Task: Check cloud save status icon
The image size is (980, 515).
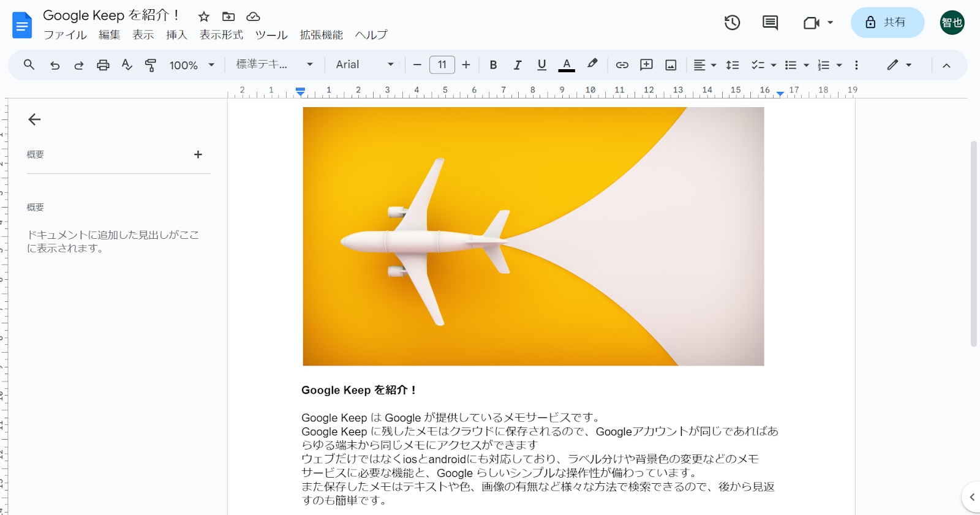Action: (x=253, y=17)
